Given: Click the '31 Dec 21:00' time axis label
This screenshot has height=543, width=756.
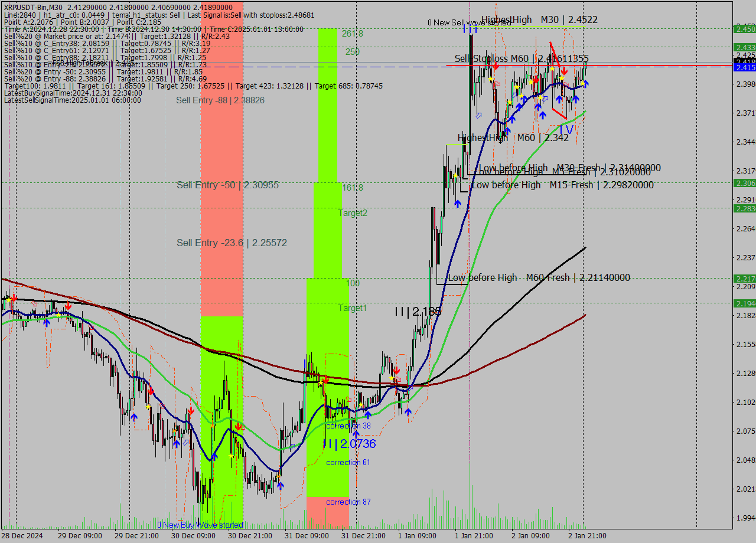Looking at the screenshot, I should coord(363,536).
